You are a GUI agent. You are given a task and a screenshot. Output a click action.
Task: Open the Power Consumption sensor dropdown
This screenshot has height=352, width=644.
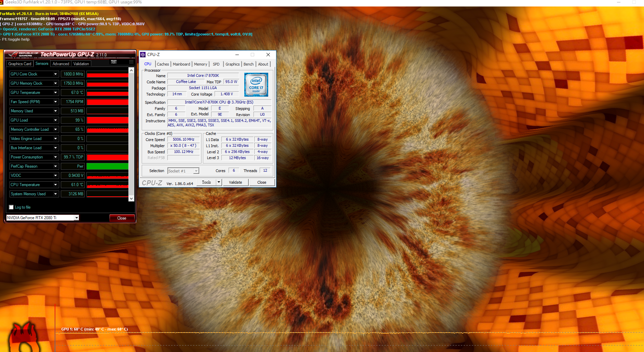[55, 157]
